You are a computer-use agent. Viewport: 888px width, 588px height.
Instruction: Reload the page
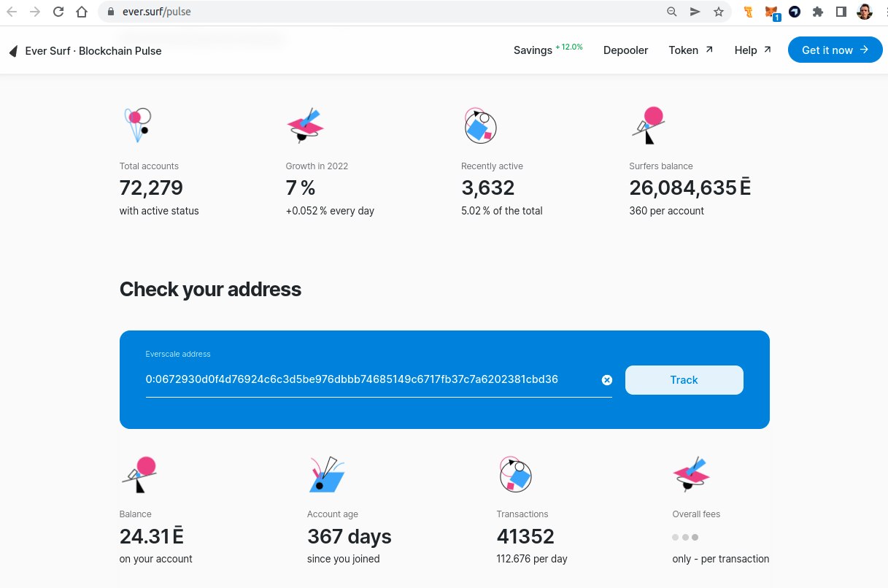[x=58, y=12]
